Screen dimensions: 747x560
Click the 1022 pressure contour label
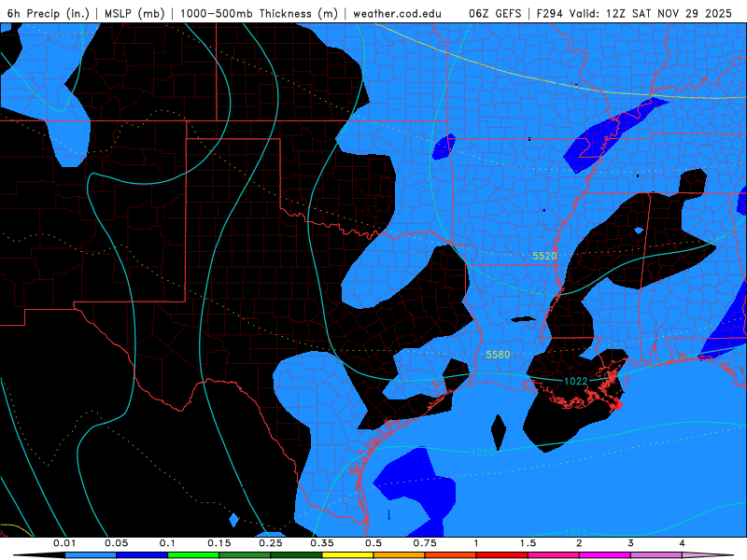pos(576,381)
